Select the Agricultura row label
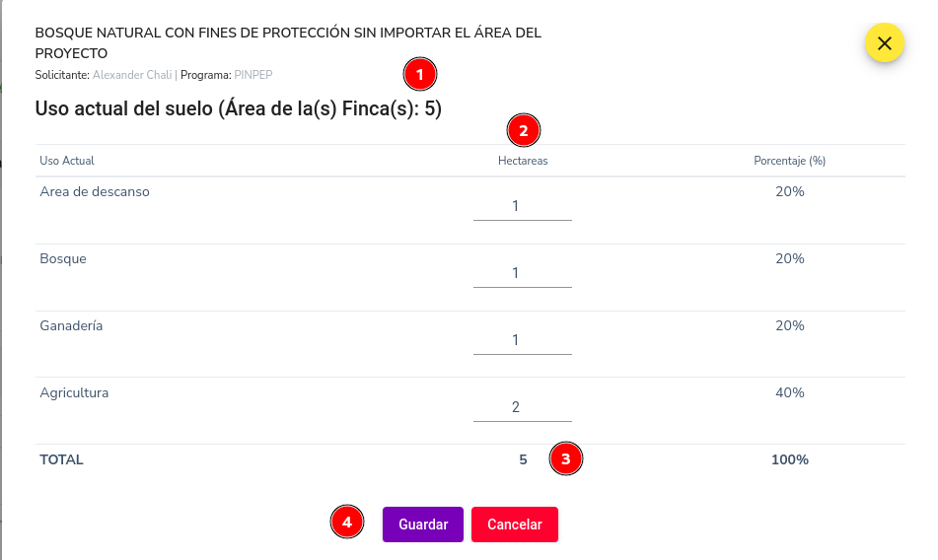Viewport: 938px width, 560px height. point(74,392)
